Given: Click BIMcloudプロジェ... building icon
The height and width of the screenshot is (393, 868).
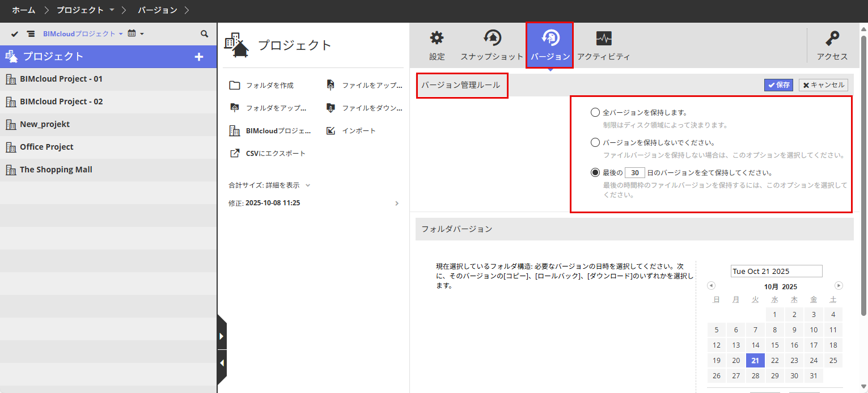Looking at the screenshot, I should [235, 131].
